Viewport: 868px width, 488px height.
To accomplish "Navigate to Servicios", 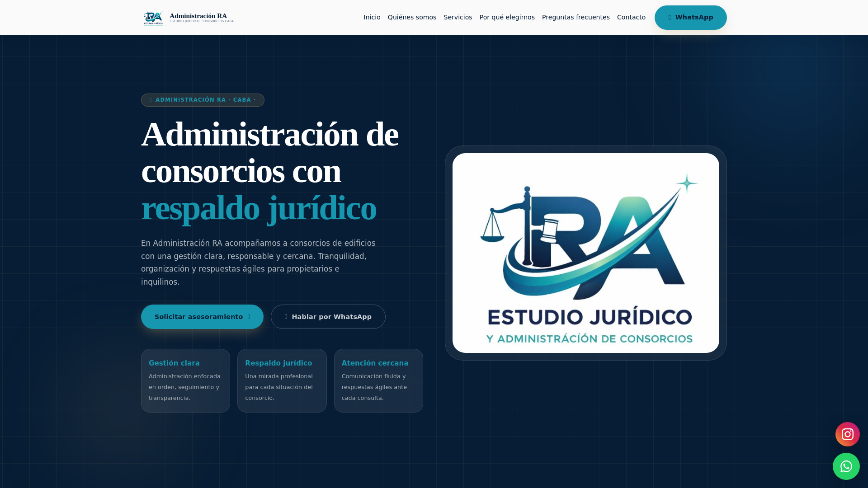I will click(x=458, y=17).
